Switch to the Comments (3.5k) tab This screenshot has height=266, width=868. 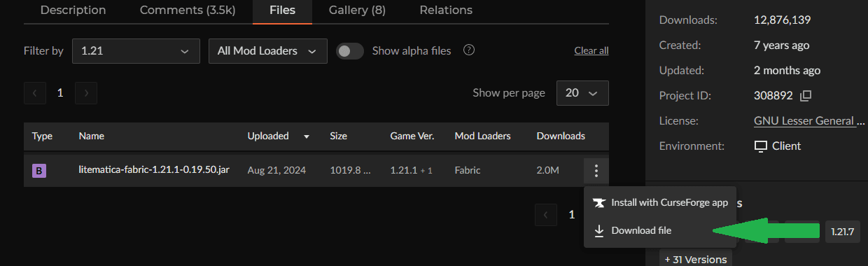coord(188,10)
